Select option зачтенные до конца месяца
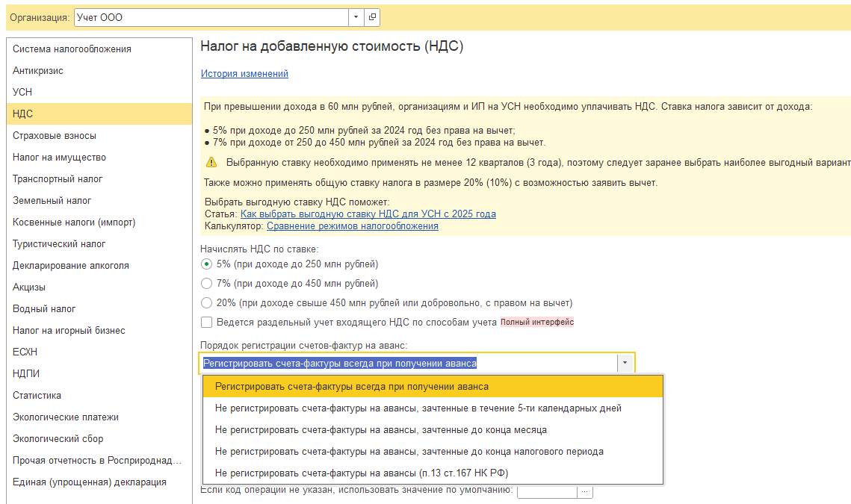 380,430
